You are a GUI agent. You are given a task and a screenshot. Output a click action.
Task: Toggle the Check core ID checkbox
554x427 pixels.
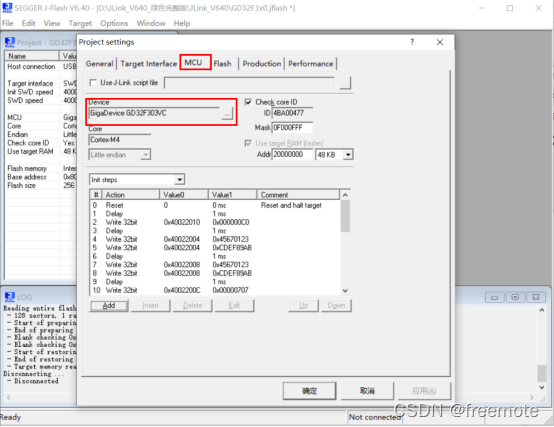(x=248, y=102)
